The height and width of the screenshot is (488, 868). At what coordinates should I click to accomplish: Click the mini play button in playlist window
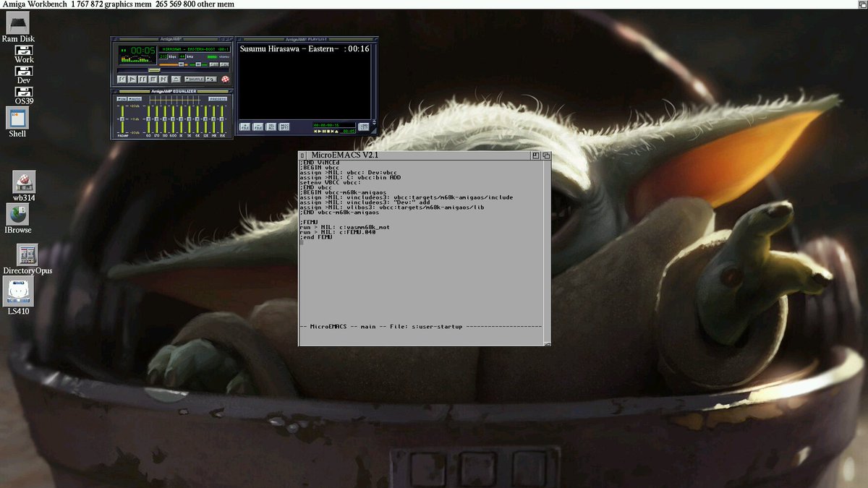tap(320, 131)
